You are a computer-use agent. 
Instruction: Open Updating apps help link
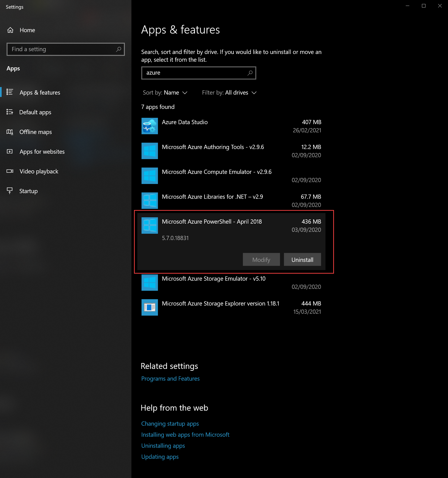click(x=160, y=457)
